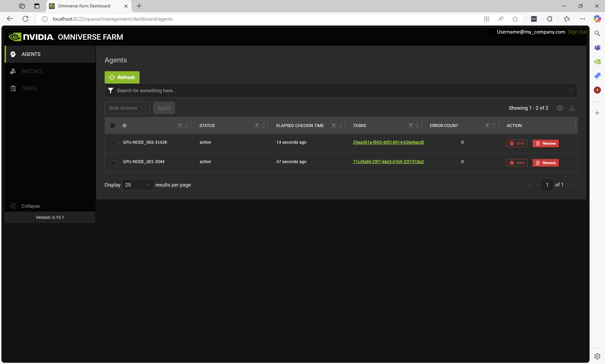
Task: Click the Agents sidebar icon
Action: [x=13, y=54]
